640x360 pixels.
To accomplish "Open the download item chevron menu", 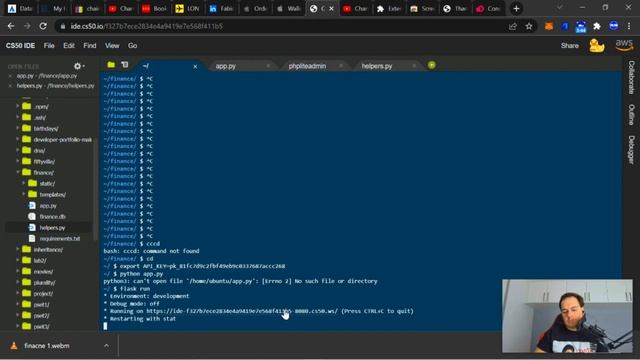I will point(106,346).
